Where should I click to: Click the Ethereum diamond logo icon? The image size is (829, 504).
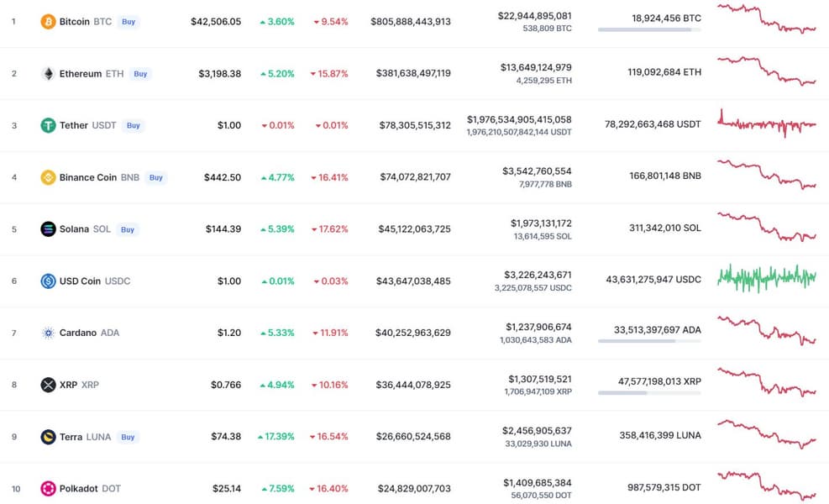[x=48, y=73]
